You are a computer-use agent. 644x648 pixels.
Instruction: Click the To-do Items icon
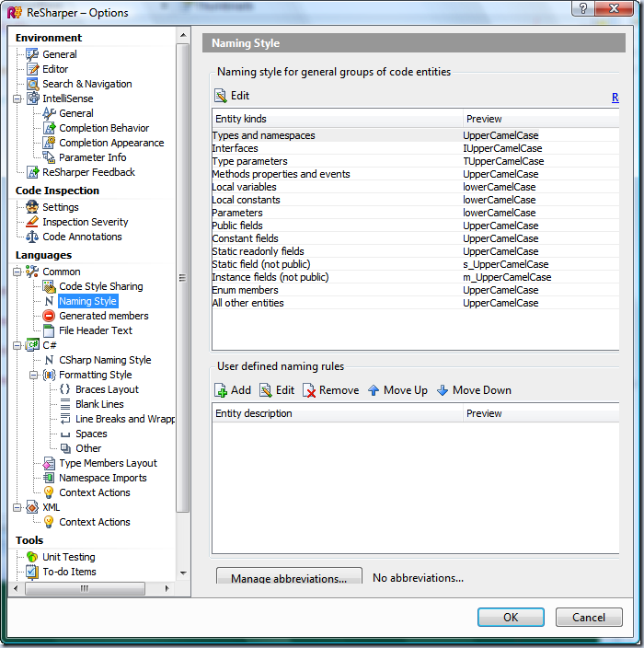32,572
